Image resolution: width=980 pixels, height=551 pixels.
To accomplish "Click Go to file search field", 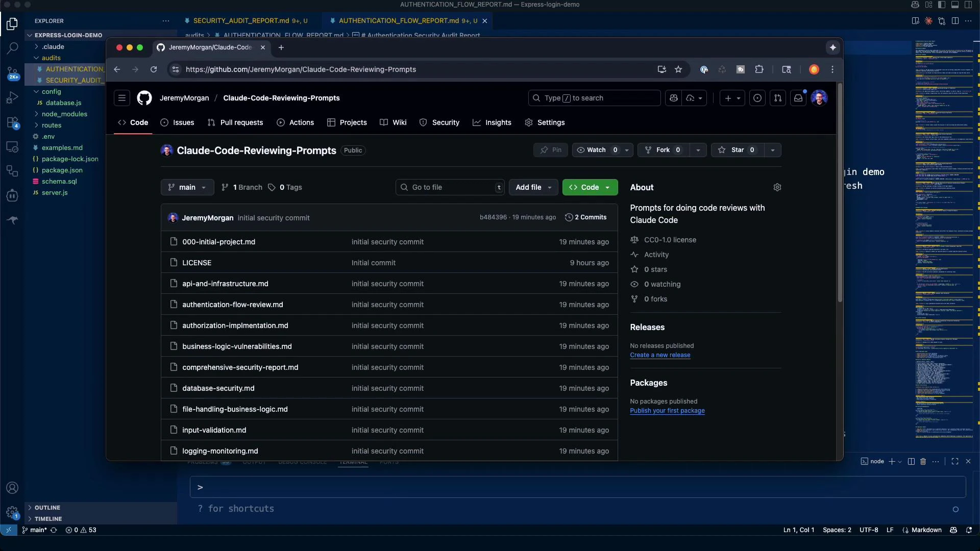I will click(x=450, y=187).
